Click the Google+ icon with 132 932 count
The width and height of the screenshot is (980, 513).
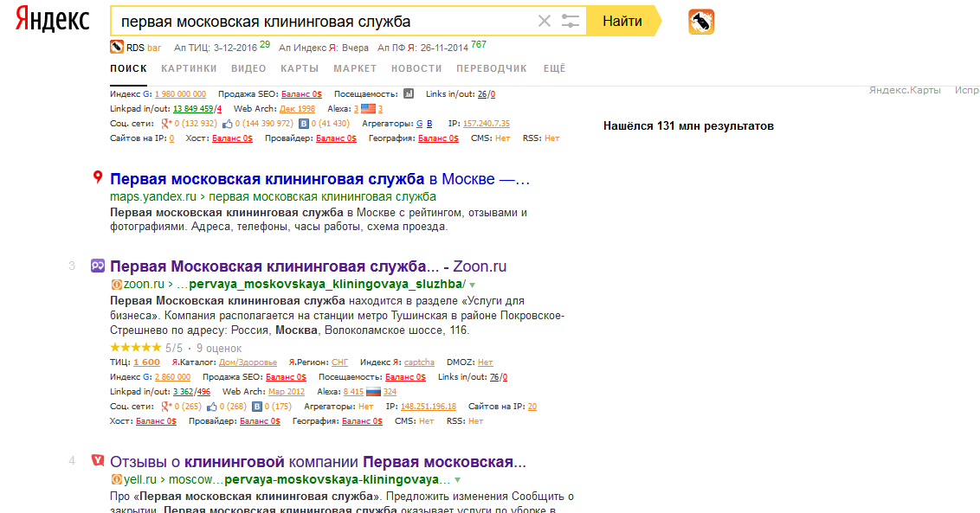tap(166, 124)
